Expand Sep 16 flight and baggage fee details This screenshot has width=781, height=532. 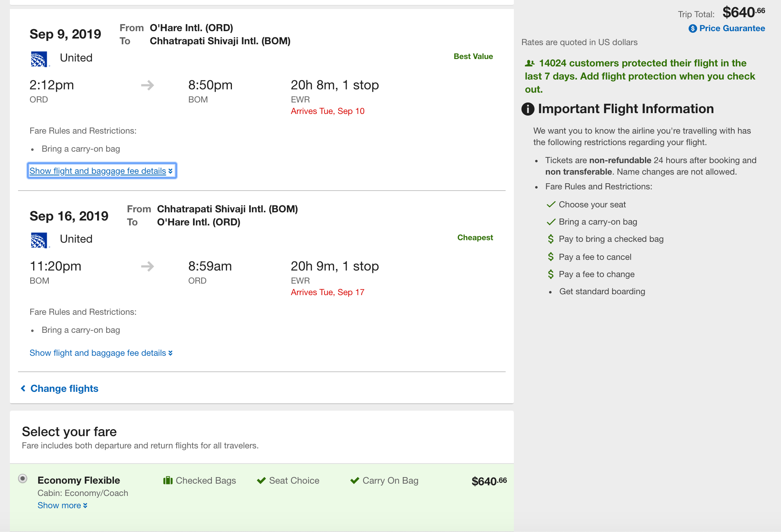101,353
